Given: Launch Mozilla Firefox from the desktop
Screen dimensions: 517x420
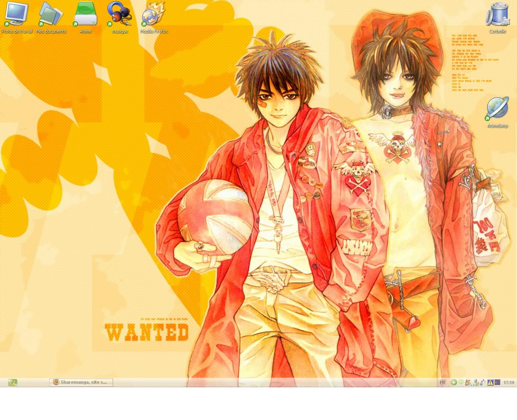Looking at the screenshot, I should pyautogui.click(x=154, y=17).
